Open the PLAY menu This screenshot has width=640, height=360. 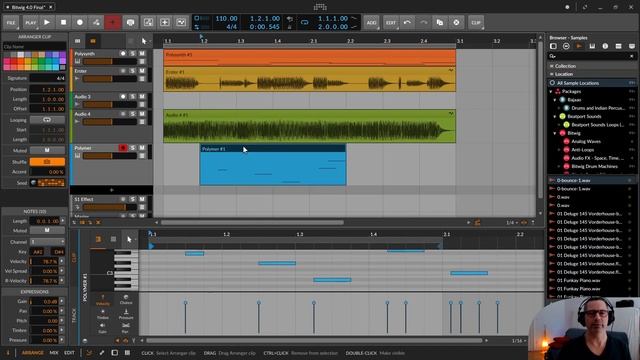(30, 22)
